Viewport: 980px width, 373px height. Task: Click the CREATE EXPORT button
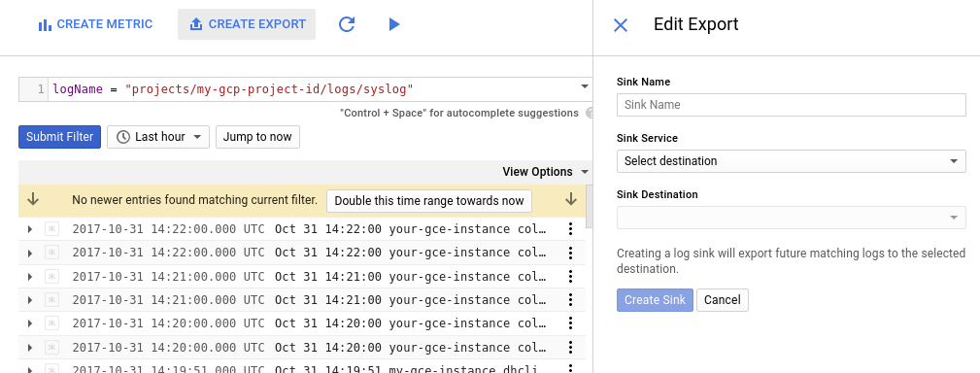click(x=247, y=24)
